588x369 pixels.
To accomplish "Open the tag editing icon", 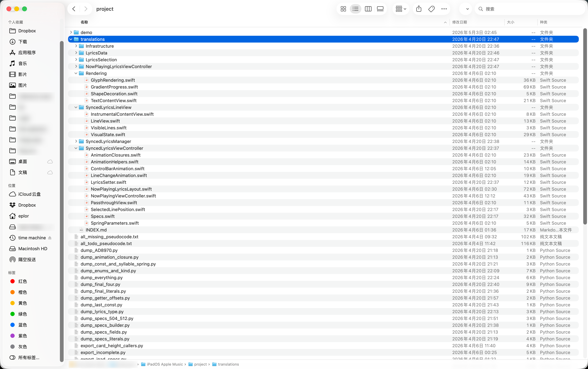I will pos(431,9).
